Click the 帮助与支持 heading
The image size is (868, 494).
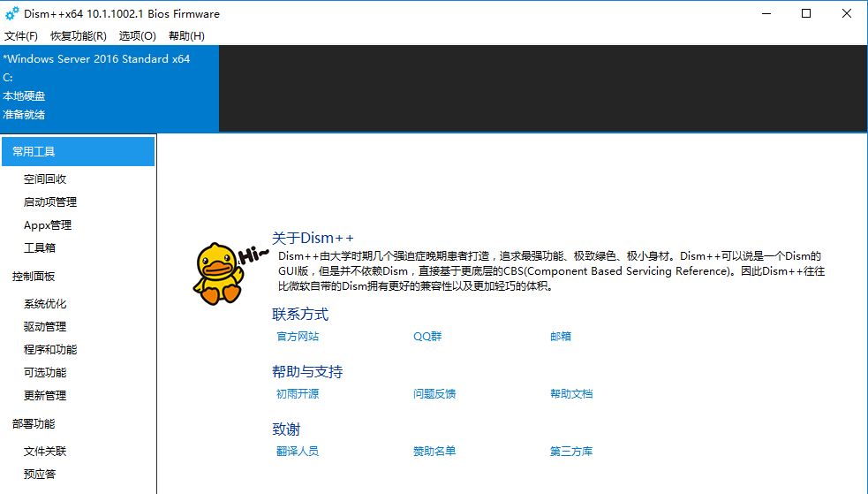[x=307, y=372]
